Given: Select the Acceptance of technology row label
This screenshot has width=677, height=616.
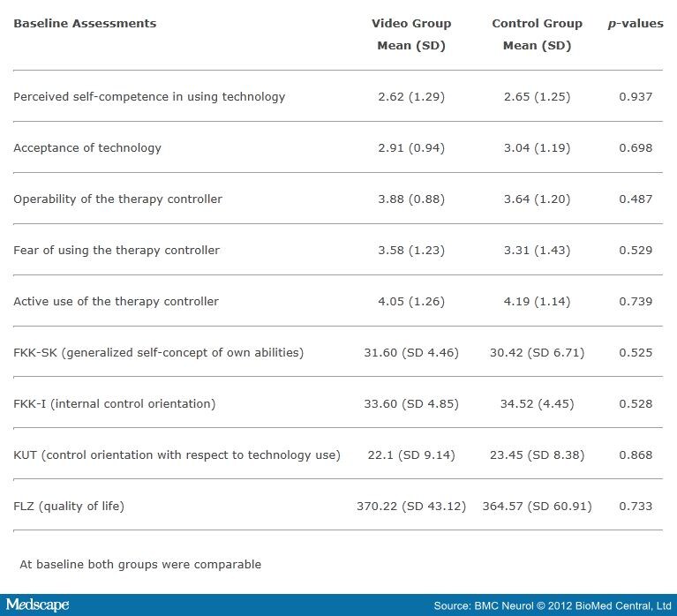Looking at the screenshot, I should [87, 148].
